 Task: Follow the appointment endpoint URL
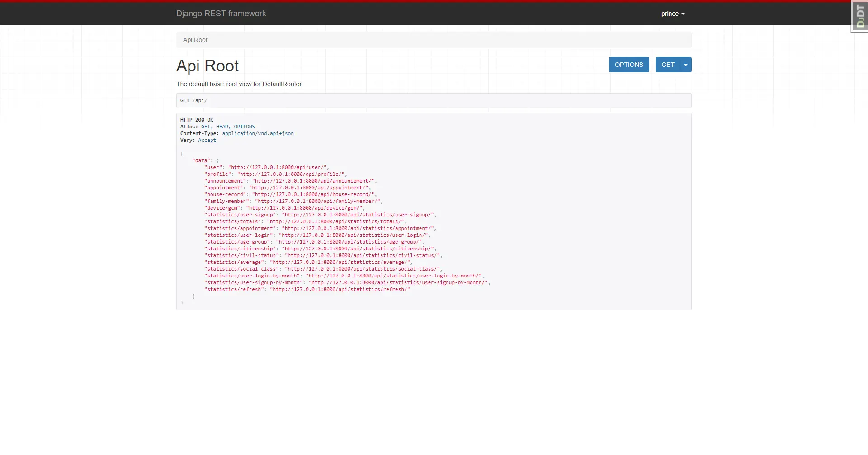click(310, 188)
